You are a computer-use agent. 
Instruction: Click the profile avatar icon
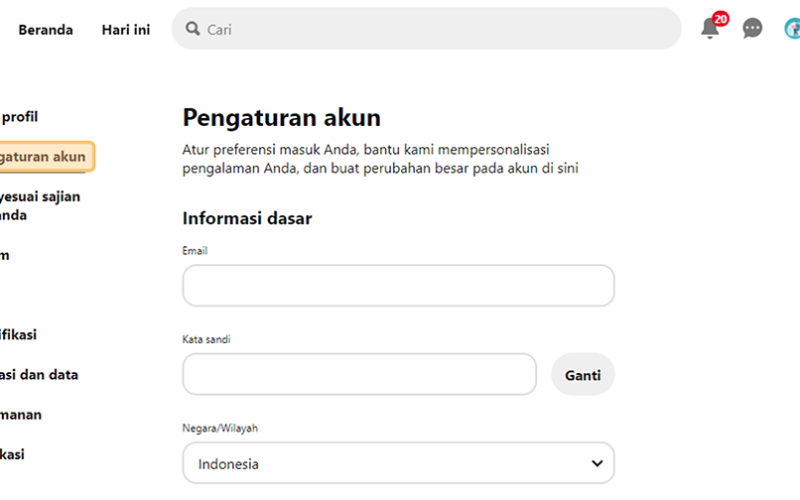(792, 28)
